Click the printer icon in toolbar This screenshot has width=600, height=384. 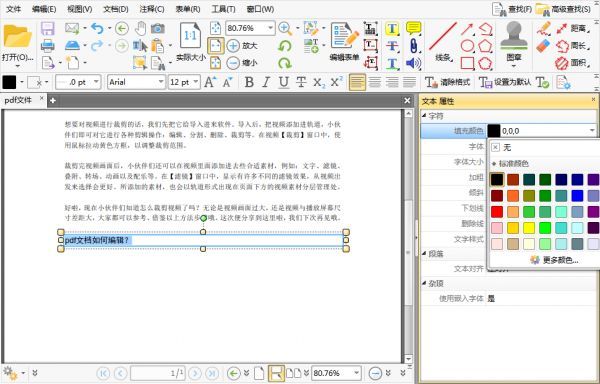pyautogui.click(x=48, y=46)
